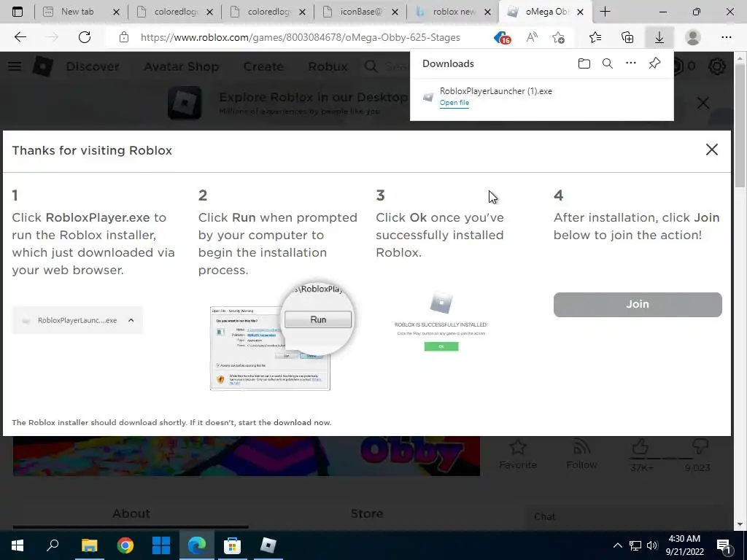Click the Roblox logo icon
Screen dimensions: 747x560
pyautogui.click(x=43, y=66)
